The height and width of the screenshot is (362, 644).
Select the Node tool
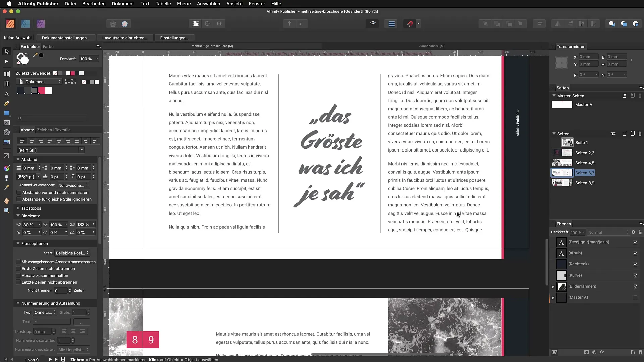7,61
